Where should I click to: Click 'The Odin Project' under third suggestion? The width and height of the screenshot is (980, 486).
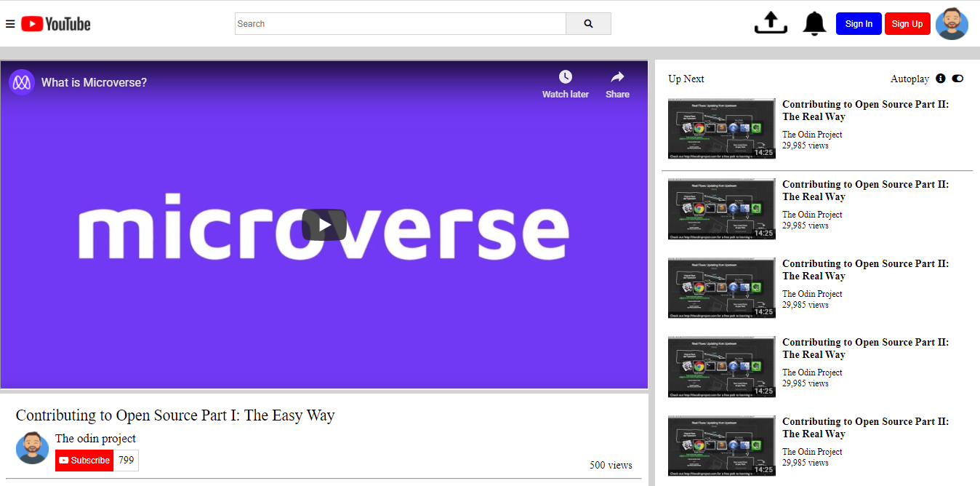pyautogui.click(x=812, y=294)
